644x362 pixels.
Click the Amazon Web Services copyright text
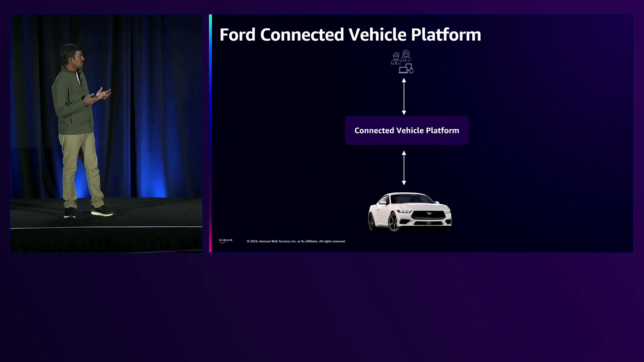pyautogui.click(x=296, y=241)
